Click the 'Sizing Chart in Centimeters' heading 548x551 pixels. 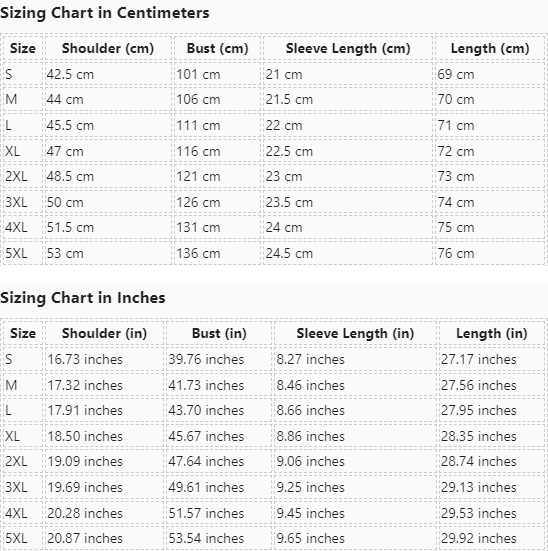point(105,13)
